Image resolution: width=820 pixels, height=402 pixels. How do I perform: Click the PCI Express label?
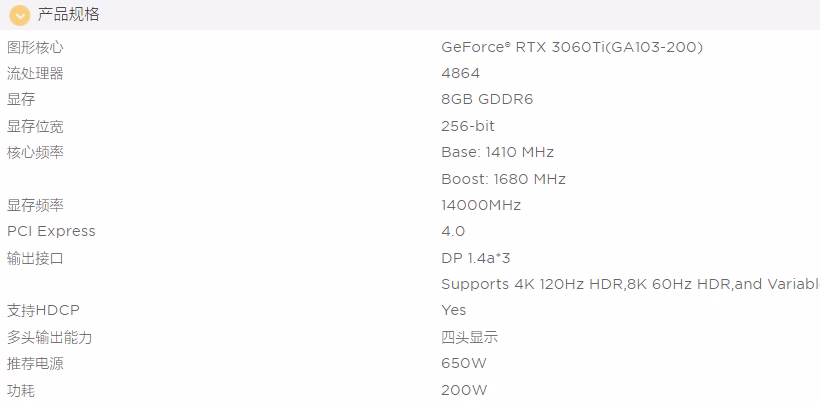51,231
